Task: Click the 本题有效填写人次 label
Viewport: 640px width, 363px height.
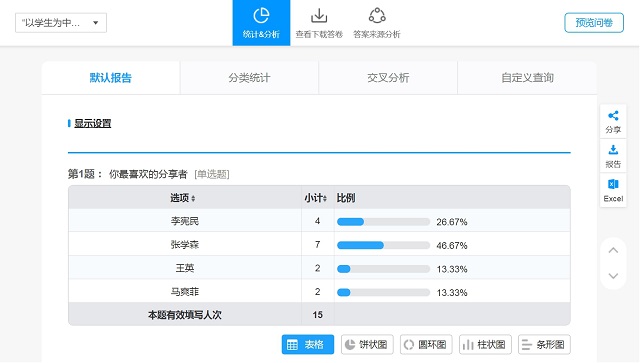Action: [x=185, y=315]
